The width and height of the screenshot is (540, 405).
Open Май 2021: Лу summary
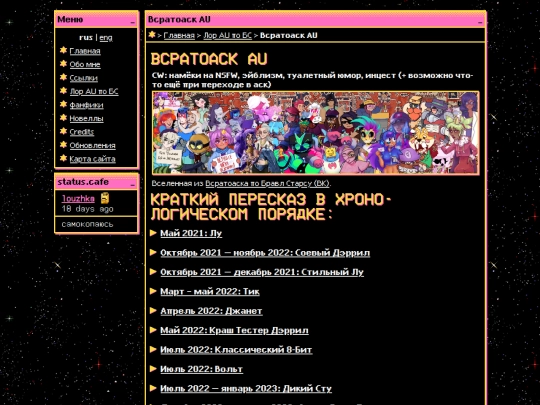pos(191,233)
